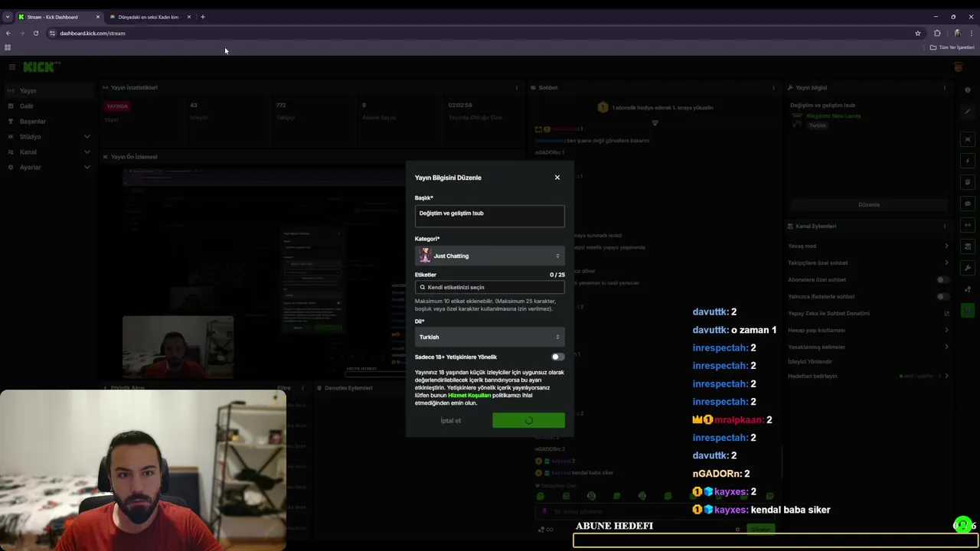Click the browser profile avatar
980x551 pixels.
click(x=957, y=33)
